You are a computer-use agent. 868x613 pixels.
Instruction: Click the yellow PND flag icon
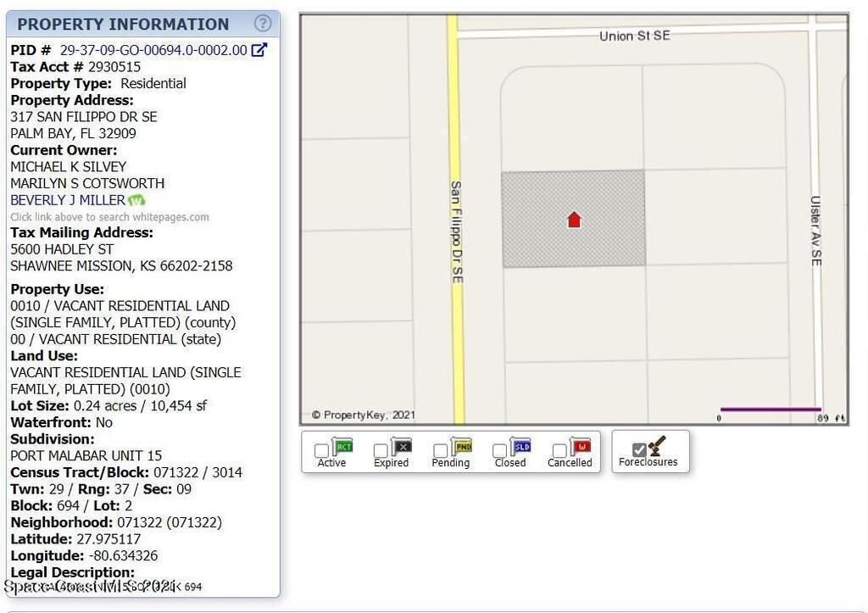pyautogui.click(x=462, y=446)
